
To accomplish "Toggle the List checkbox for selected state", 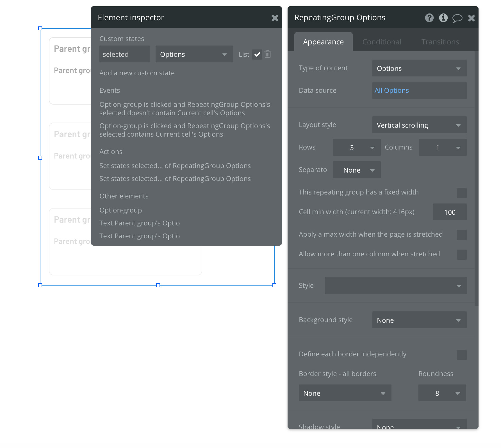I will tap(257, 54).
